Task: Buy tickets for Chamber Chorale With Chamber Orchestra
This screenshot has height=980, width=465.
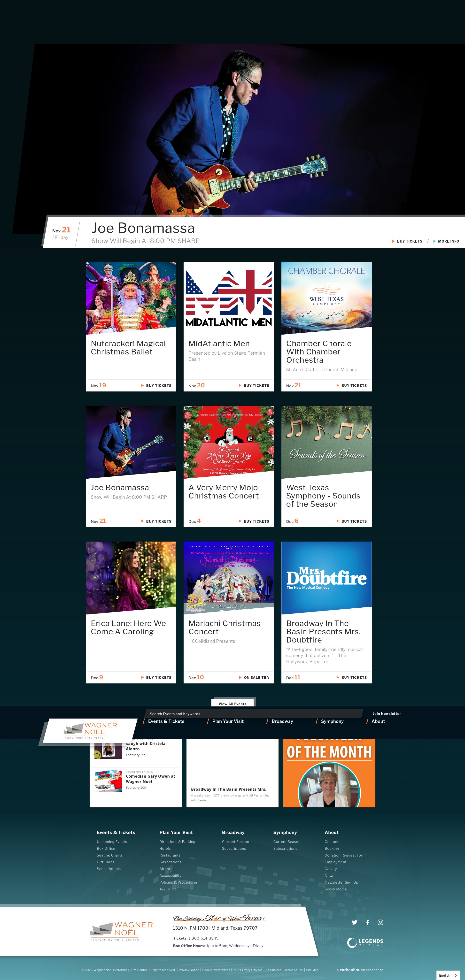Action: (352, 385)
